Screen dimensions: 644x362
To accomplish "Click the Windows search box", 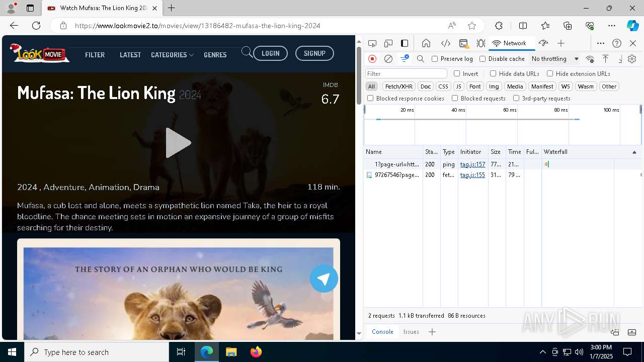I will (97, 352).
